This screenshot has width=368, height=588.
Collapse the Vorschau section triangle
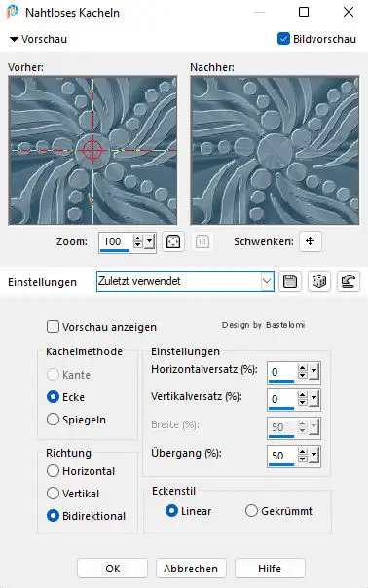coord(14,39)
